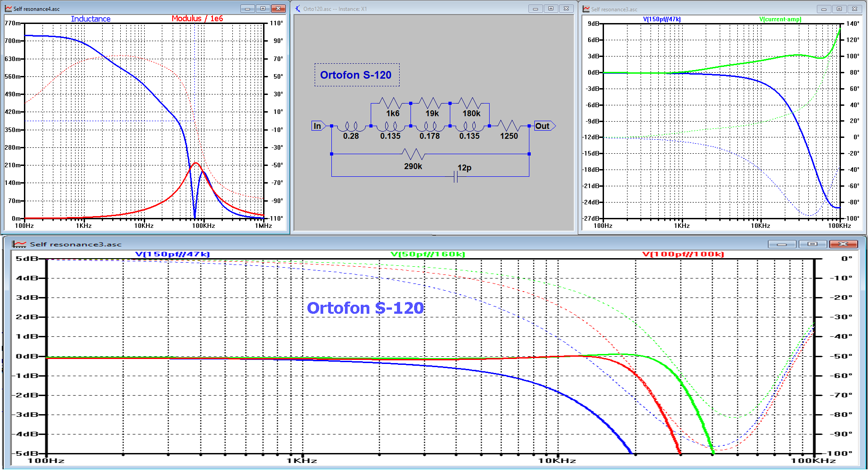Click the 5dB axis label in bottom plot
The image size is (868, 472).
click(27, 259)
